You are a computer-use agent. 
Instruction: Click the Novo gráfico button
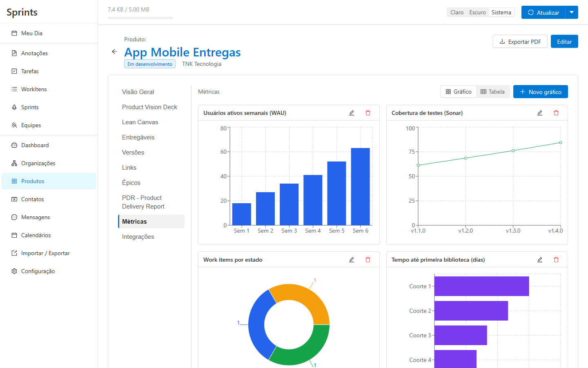[541, 92]
